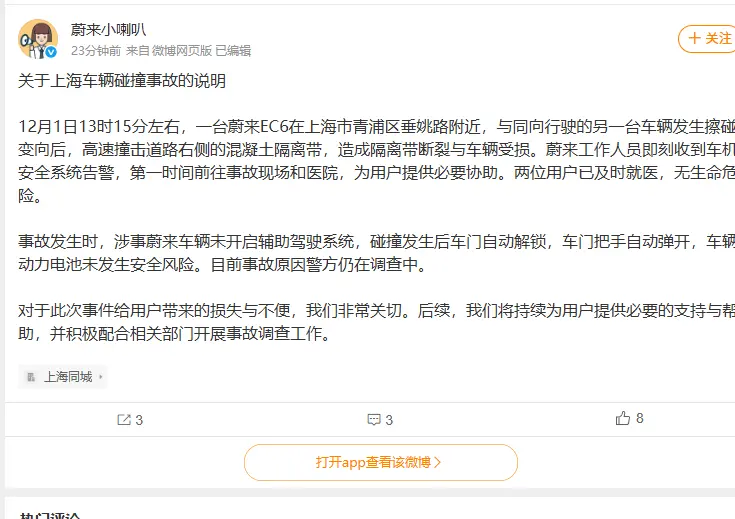Screen dimensions: 735x519
Task: Click the 已编辑 edited label
Action: [x=233, y=50]
